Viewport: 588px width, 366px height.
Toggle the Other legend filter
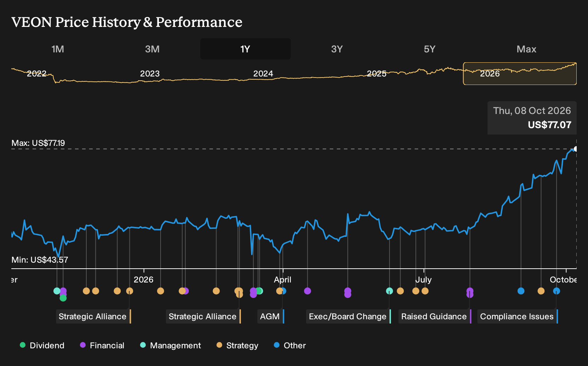(290, 345)
